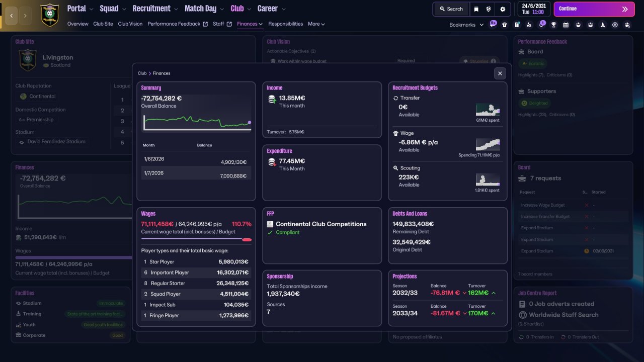The width and height of the screenshot is (644, 362).
Task: Click the Search button
Action: pos(451,9)
